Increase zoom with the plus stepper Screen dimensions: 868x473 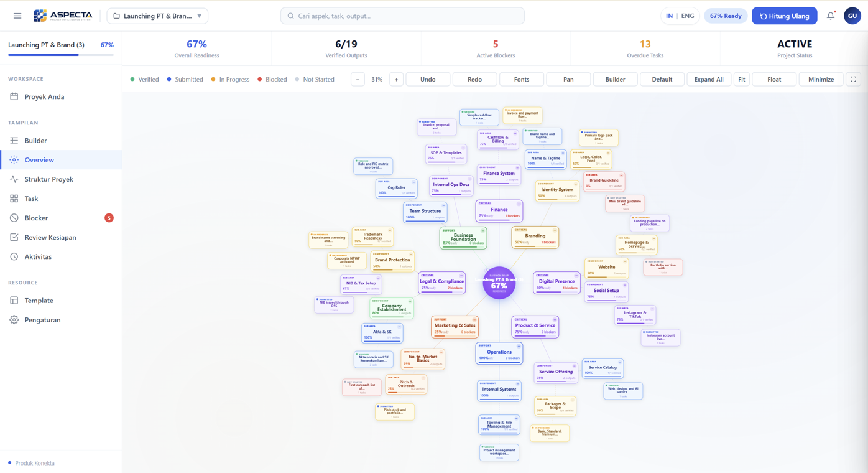396,79
